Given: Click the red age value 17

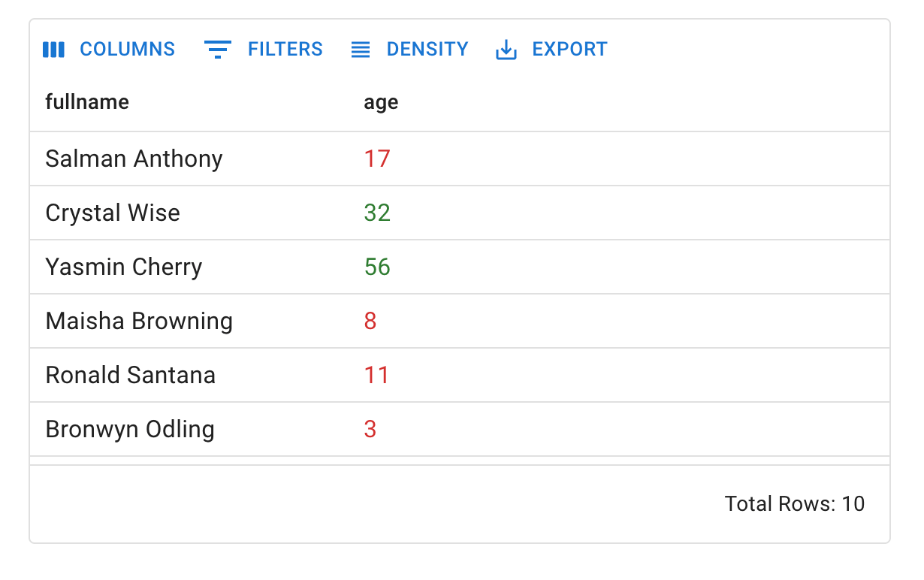Looking at the screenshot, I should click(376, 159).
